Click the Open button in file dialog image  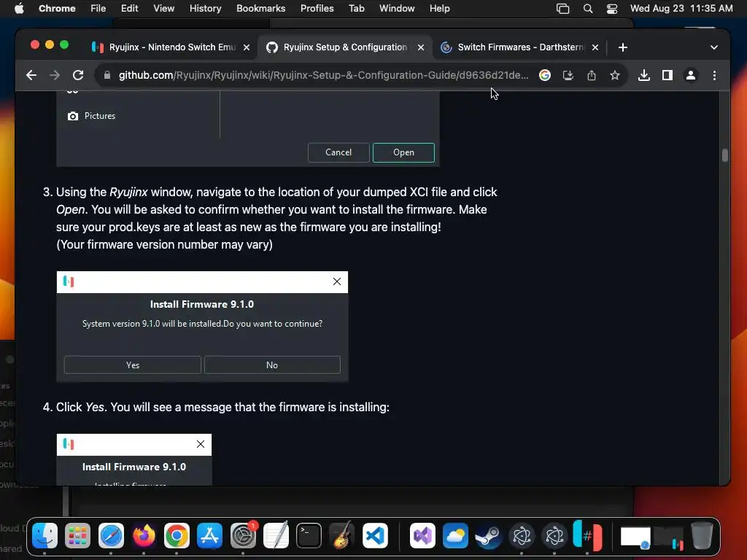point(403,152)
